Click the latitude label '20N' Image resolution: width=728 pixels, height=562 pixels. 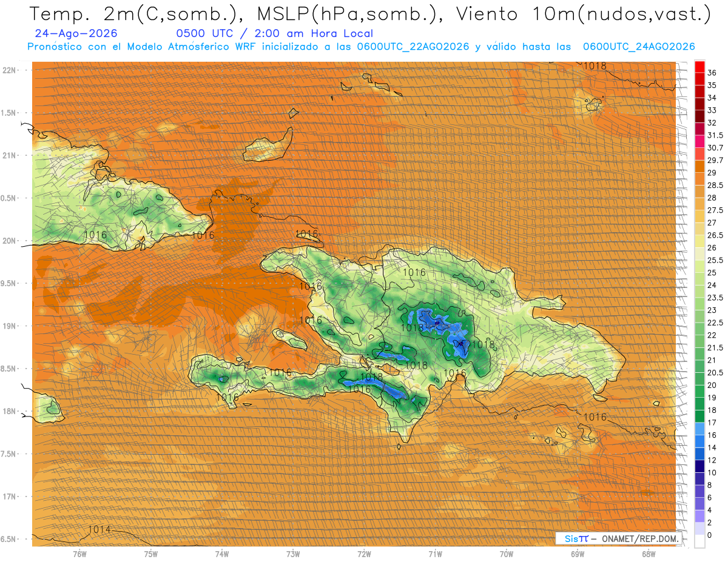(10, 241)
